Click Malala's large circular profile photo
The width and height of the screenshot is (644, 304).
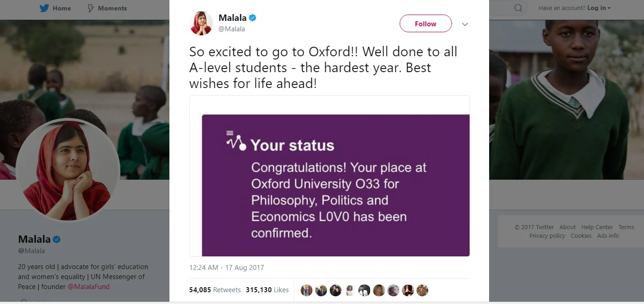pos(68,170)
